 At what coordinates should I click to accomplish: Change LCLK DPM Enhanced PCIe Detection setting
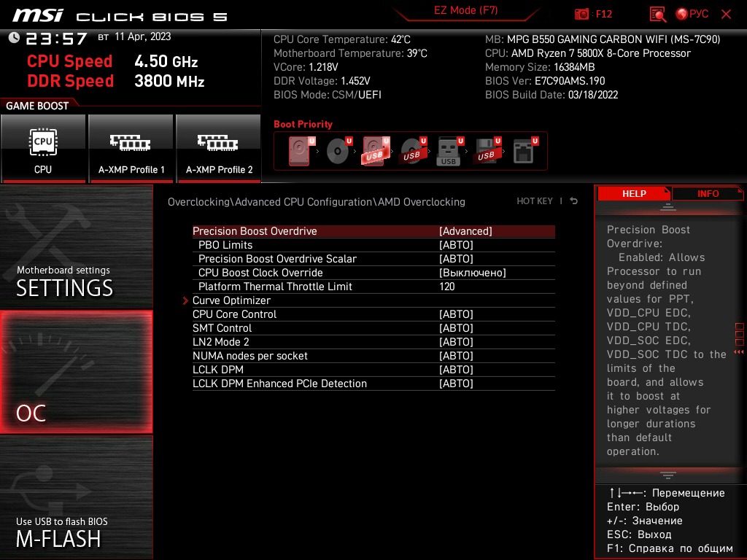(x=373, y=383)
